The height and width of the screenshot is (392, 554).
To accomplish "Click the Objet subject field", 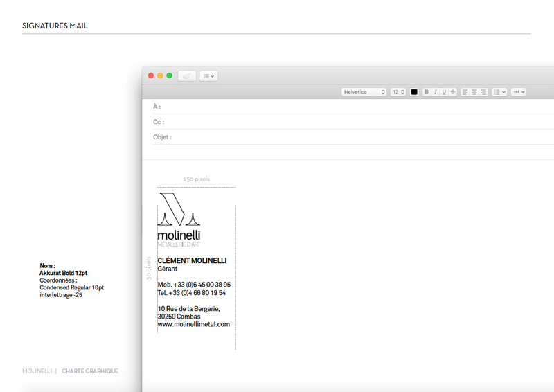I will (x=346, y=137).
